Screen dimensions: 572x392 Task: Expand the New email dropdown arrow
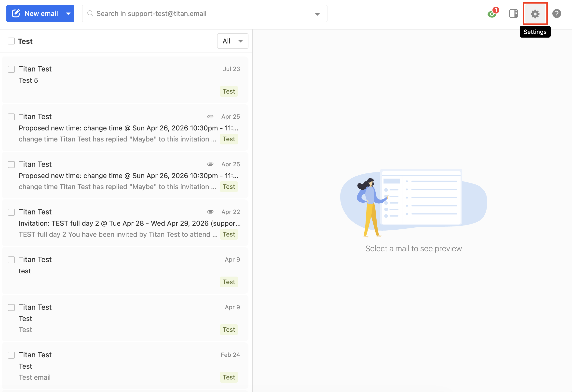pyautogui.click(x=68, y=14)
